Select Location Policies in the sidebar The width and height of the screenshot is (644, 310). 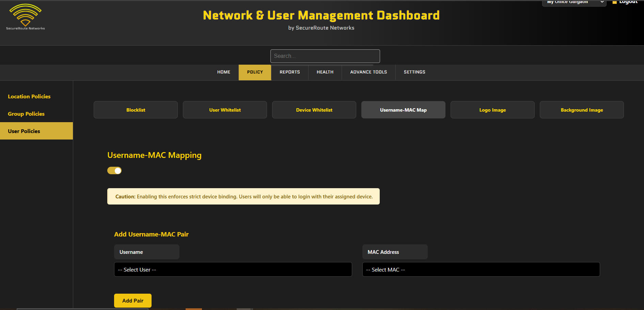(29, 96)
